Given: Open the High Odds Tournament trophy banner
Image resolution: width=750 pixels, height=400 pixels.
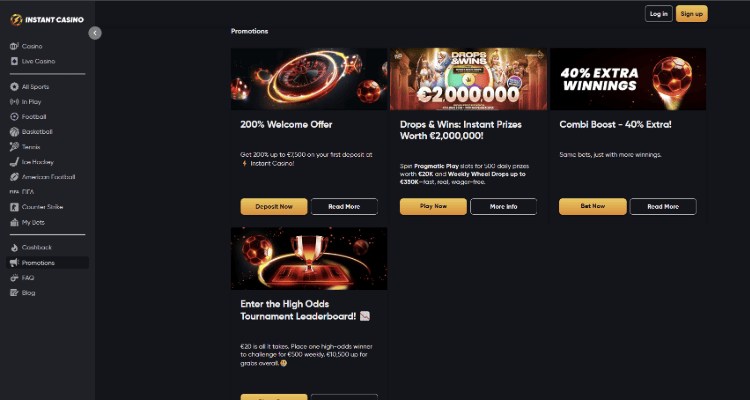Looking at the screenshot, I should click(309, 258).
